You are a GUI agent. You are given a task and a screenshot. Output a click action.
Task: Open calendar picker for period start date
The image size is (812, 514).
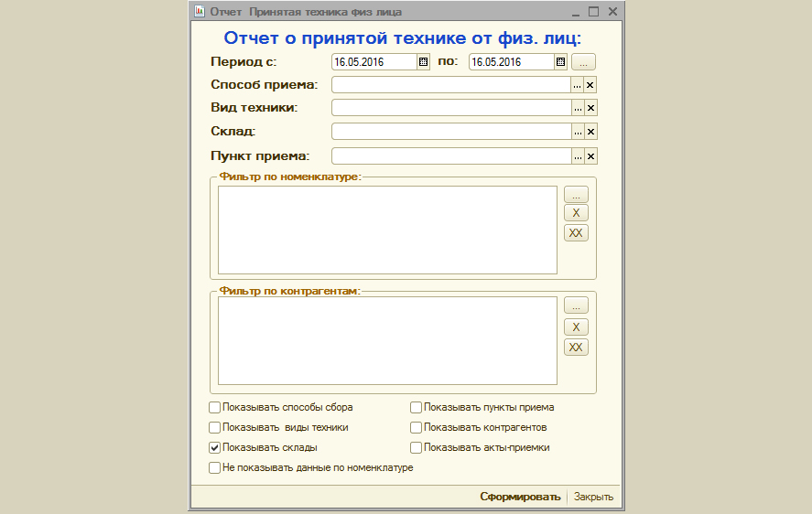(x=423, y=62)
